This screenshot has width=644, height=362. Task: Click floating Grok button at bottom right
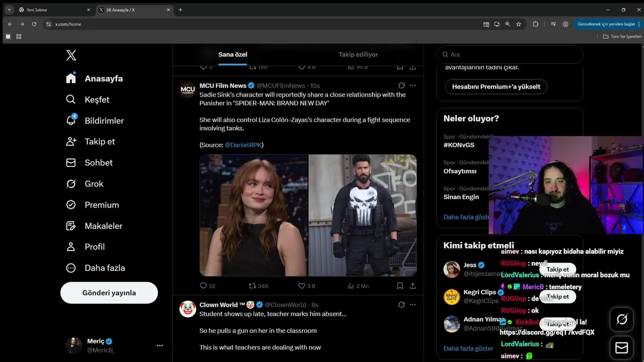pos(622,319)
